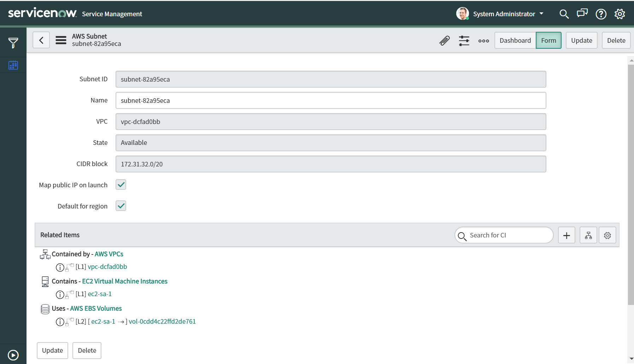This screenshot has width=634, height=364.
Task: Open the system settings gear icon
Action: tap(620, 14)
